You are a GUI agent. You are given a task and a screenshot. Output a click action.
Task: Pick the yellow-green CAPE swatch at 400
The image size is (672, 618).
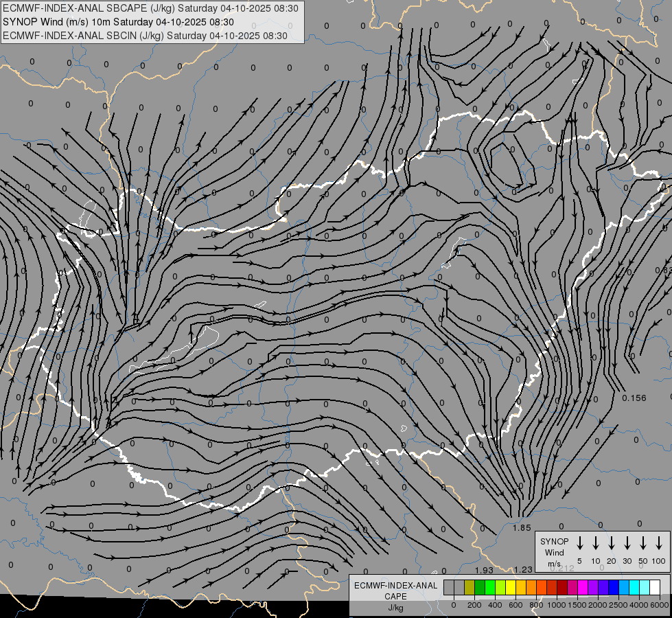coord(500,587)
